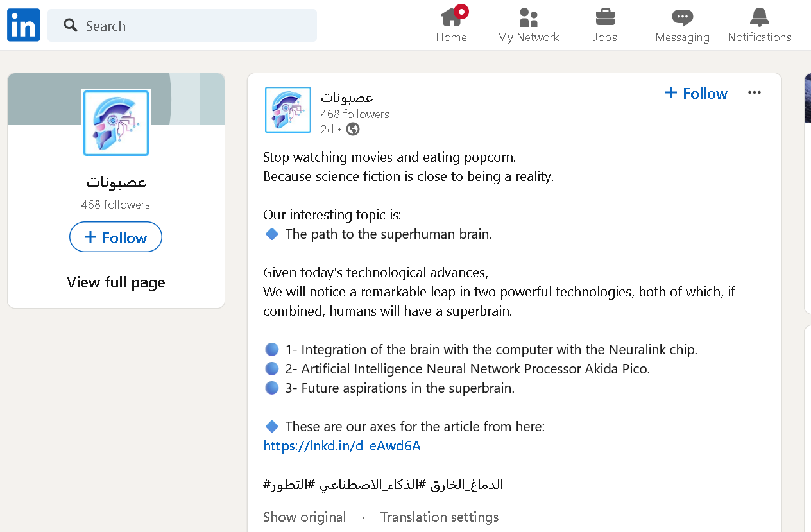811x532 pixels.
Task: Click the post author page name
Action: (347, 98)
